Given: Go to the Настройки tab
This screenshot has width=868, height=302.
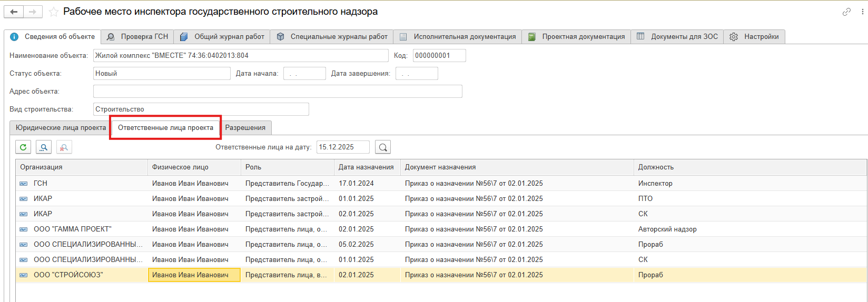Looking at the screenshot, I should 755,37.
